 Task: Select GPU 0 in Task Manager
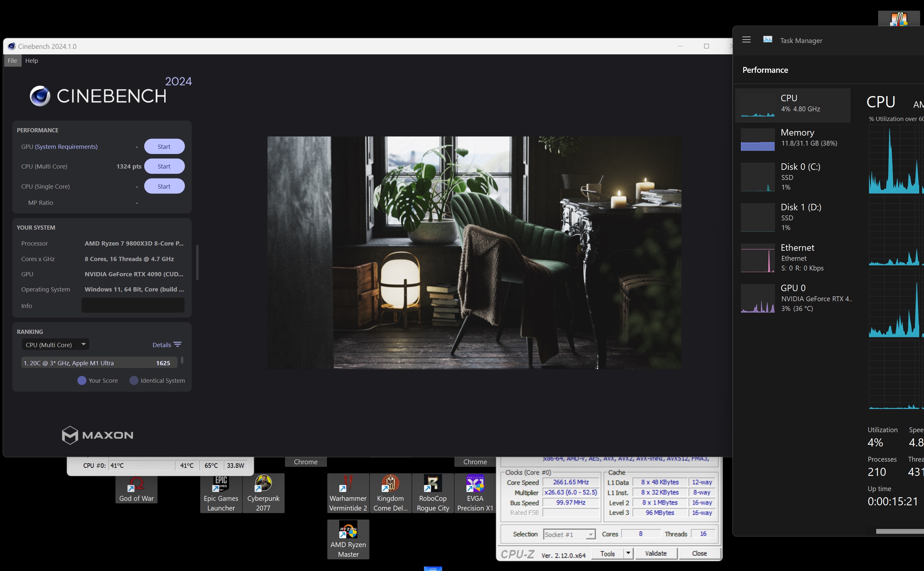point(793,298)
